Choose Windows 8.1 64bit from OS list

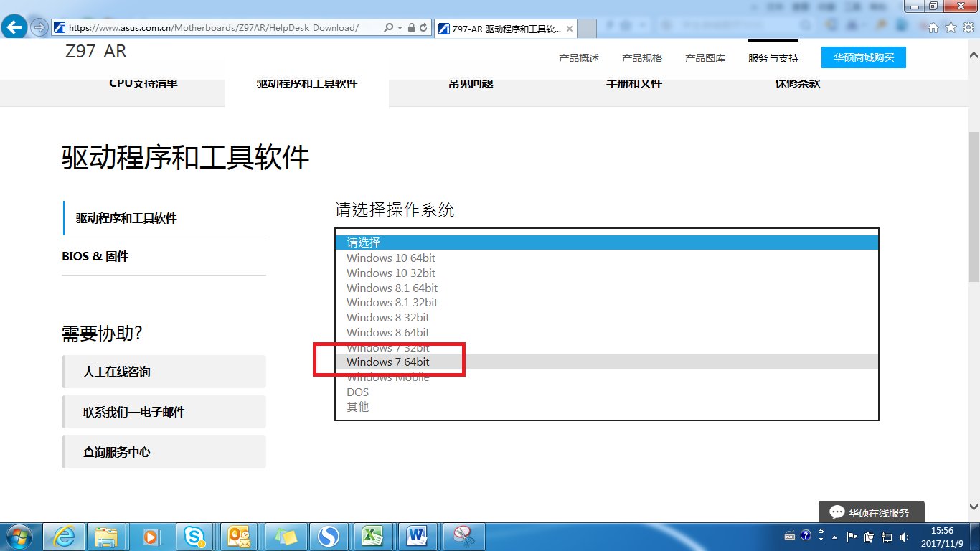point(607,288)
